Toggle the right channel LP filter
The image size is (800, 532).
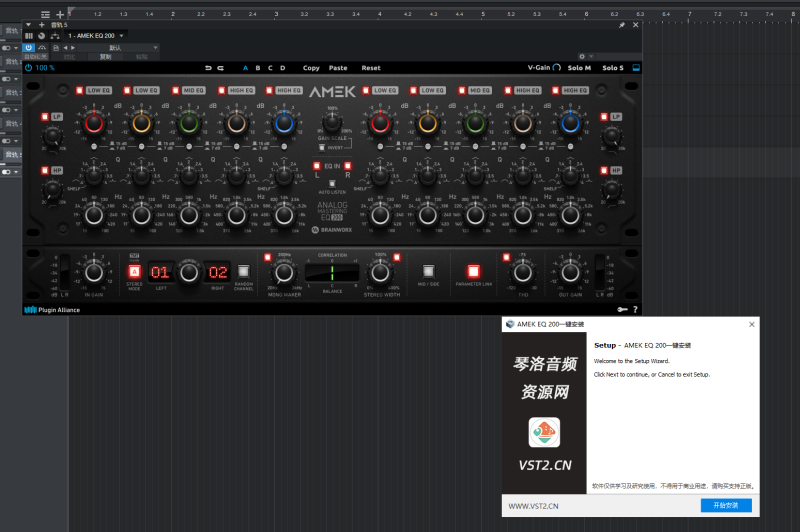pos(604,117)
